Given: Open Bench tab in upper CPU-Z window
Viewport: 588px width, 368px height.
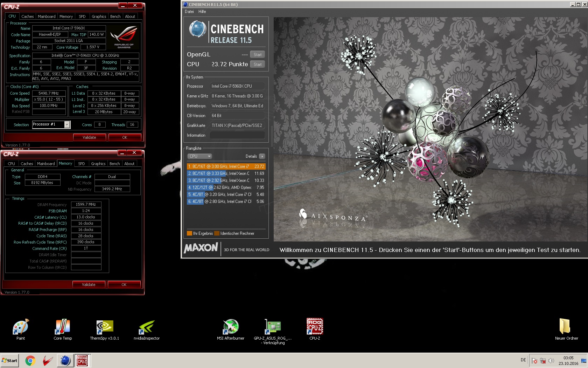Looking at the screenshot, I should (115, 16).
